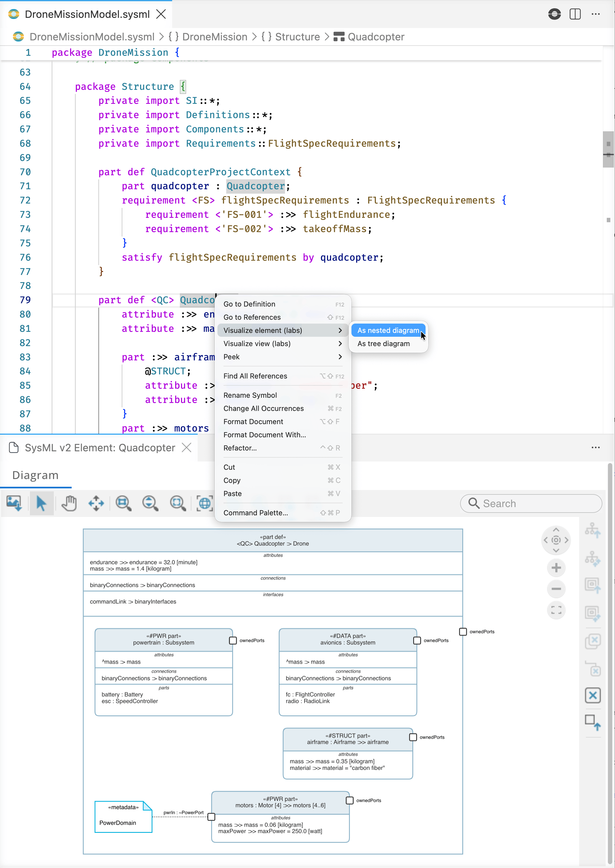Activate the hand pan tool
Viewport: 615px width, 868px height.
click(x=69, y=503)
